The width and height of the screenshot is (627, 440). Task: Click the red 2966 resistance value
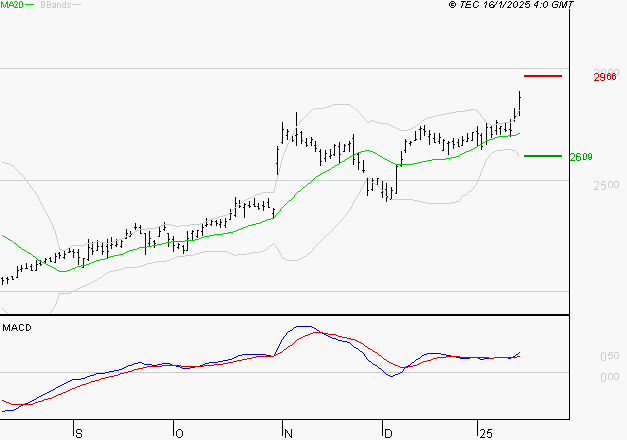pyautogui.click(x=605, y=77)
